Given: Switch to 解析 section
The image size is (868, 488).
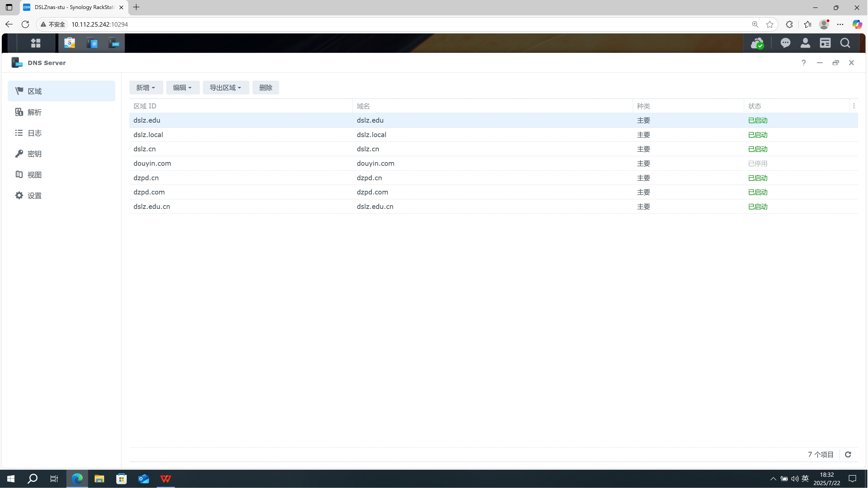Looking at the screenshot, I should click(61, 112).
